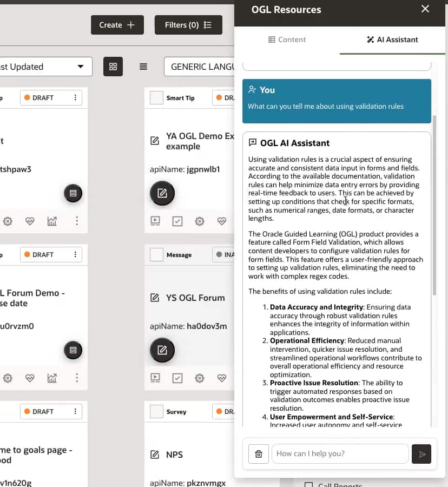The height and width of the screenshot is (487, 448).
Task: Click checkmark icon on ha0dov3m card
Action: point(177,378)
